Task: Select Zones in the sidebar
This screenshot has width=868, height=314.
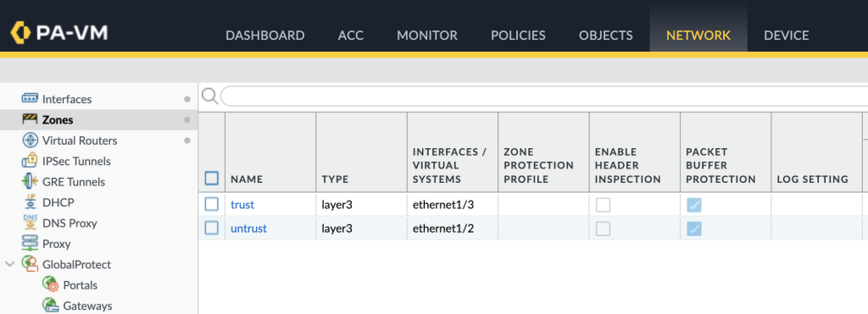Action: 58,120
